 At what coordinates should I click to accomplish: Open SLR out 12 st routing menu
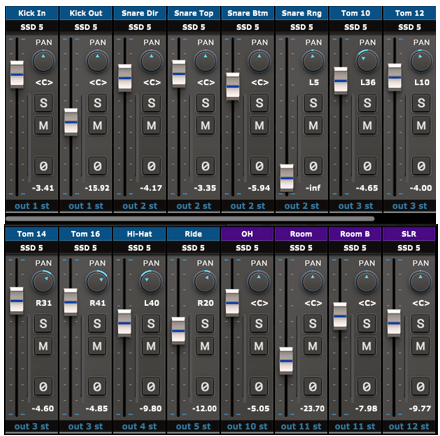coord(409,426)
